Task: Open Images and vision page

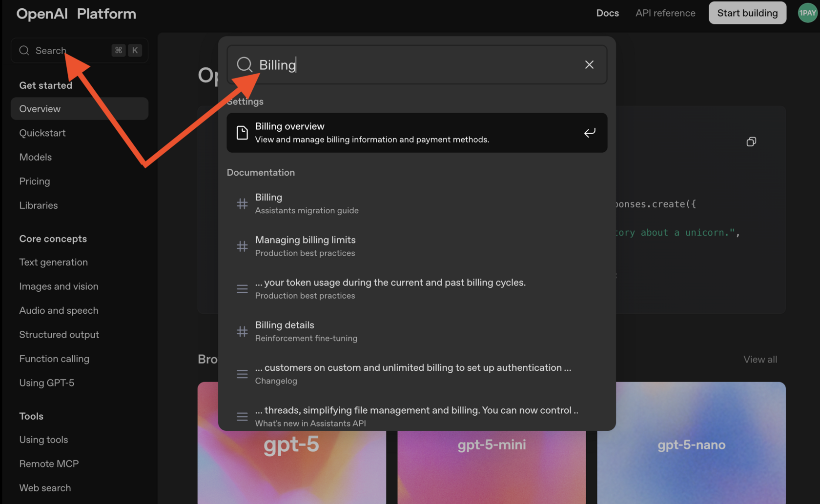Action: coord(59,286)
